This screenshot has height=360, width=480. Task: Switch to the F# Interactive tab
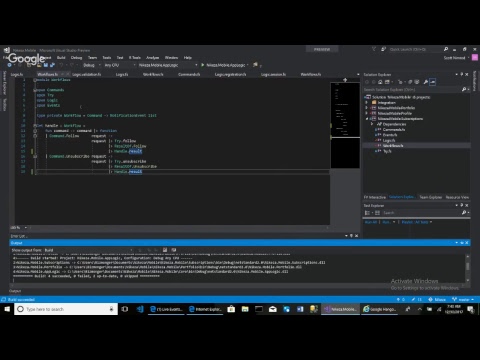375,197
